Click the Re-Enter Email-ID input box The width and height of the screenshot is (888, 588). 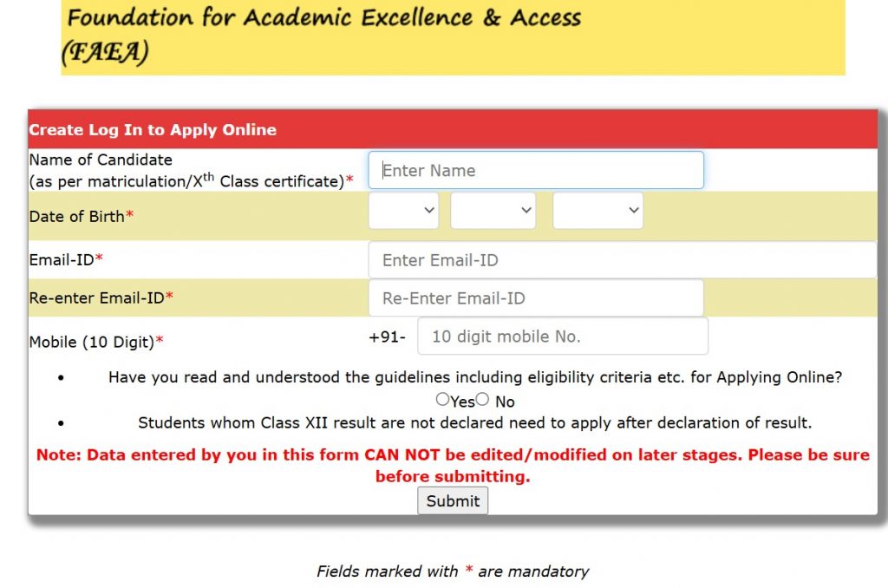[x=535, y=297]
